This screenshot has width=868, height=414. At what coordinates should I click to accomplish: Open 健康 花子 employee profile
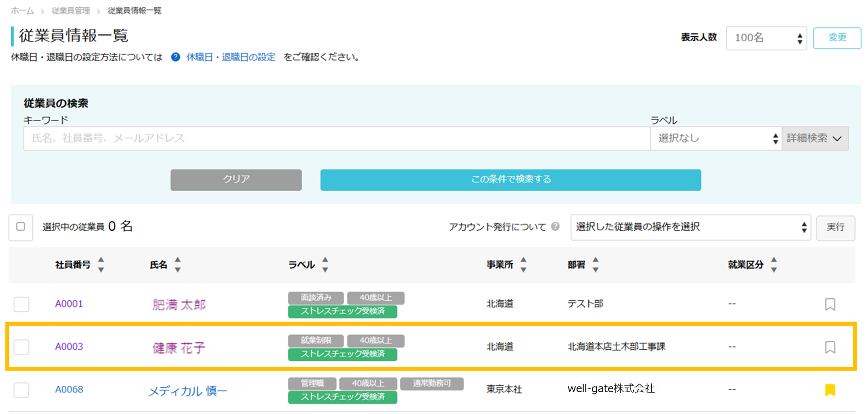coord(179,348)
